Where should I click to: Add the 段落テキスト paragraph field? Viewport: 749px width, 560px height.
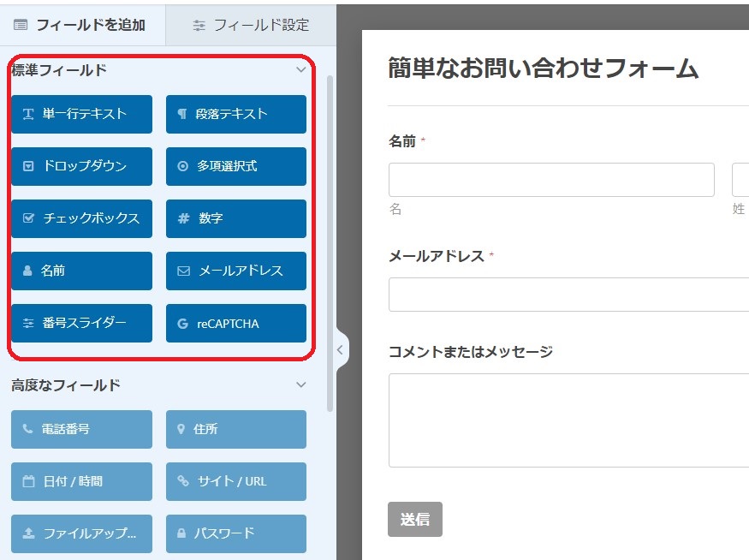236,114
